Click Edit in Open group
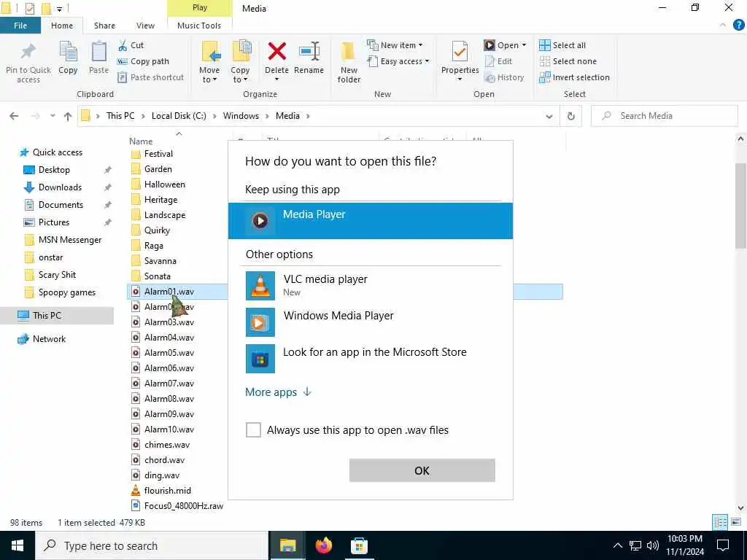This screenshot has width=747, height=560. tap(498, 61)
